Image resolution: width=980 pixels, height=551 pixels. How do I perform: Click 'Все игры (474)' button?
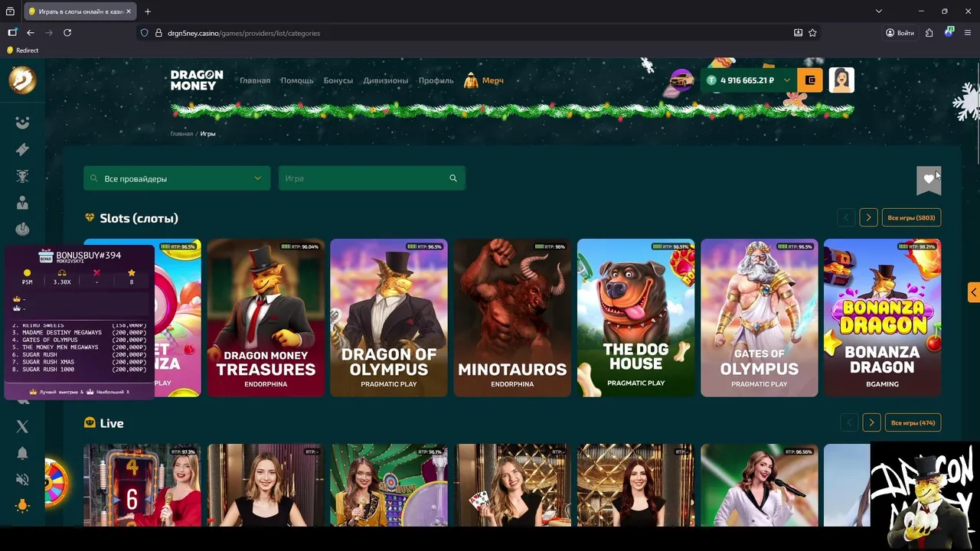pyautogui.click(x=913, y=422)
